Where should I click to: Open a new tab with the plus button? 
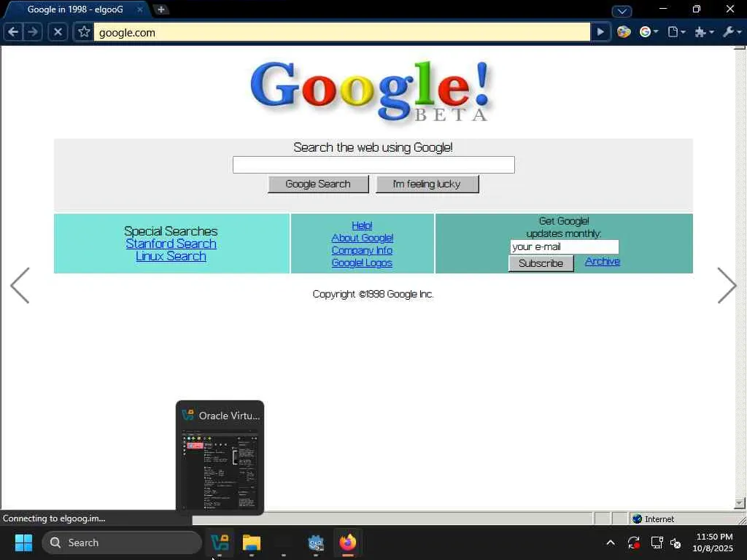click(161, 9)
